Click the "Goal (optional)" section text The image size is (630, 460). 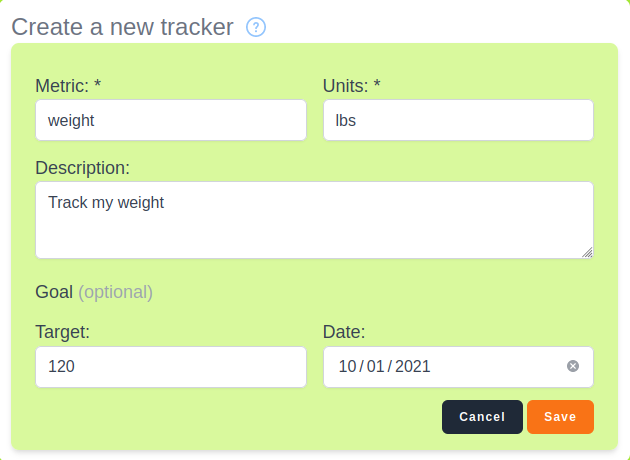pos(94,292)
